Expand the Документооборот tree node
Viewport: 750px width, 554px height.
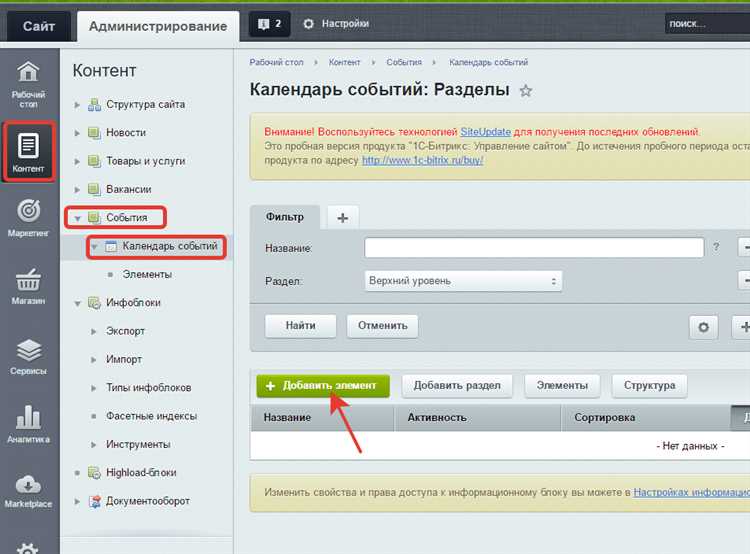click(77, 501)
